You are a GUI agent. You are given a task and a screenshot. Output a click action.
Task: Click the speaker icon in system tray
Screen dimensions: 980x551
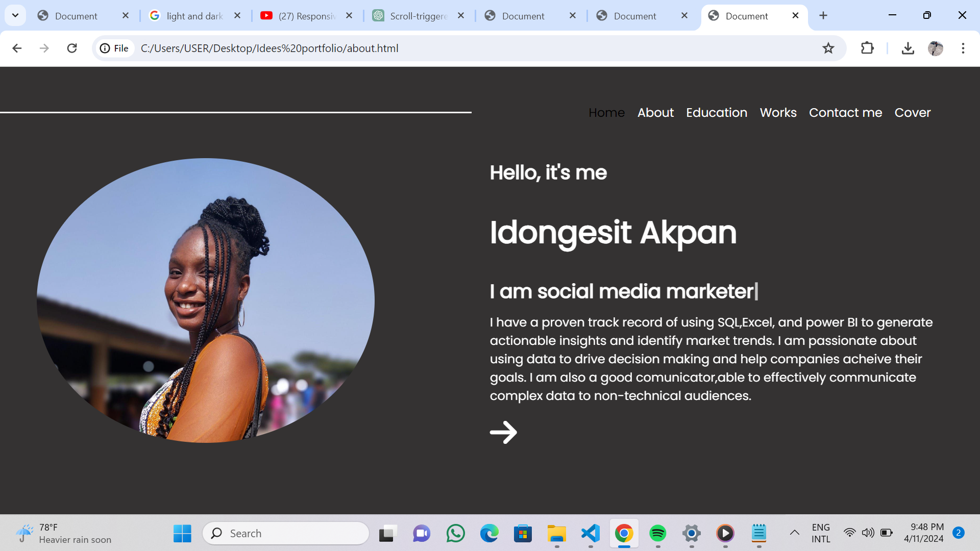tap(869, 533)
